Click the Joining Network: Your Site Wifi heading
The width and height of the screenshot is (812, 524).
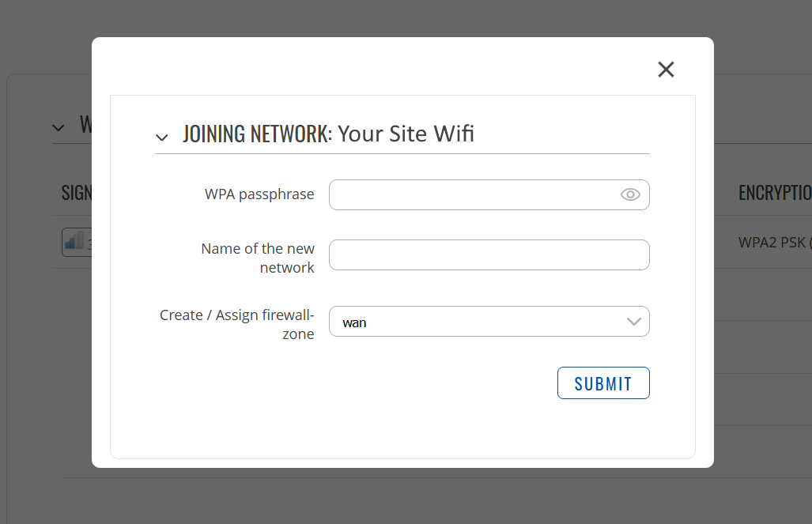[x=328, y=134]
